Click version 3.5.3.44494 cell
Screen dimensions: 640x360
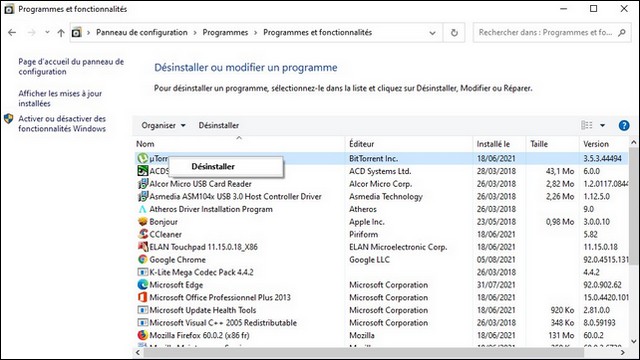coord(602,158)
